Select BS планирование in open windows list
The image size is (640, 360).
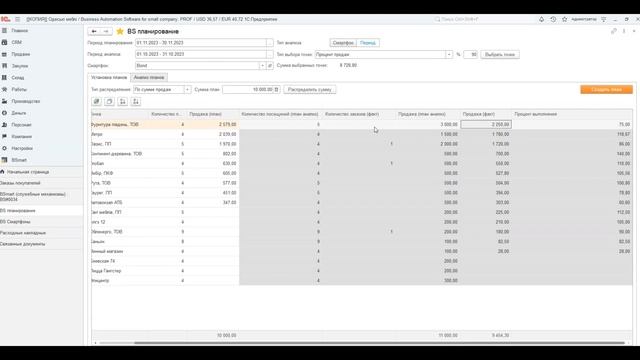tap(18, 211)
